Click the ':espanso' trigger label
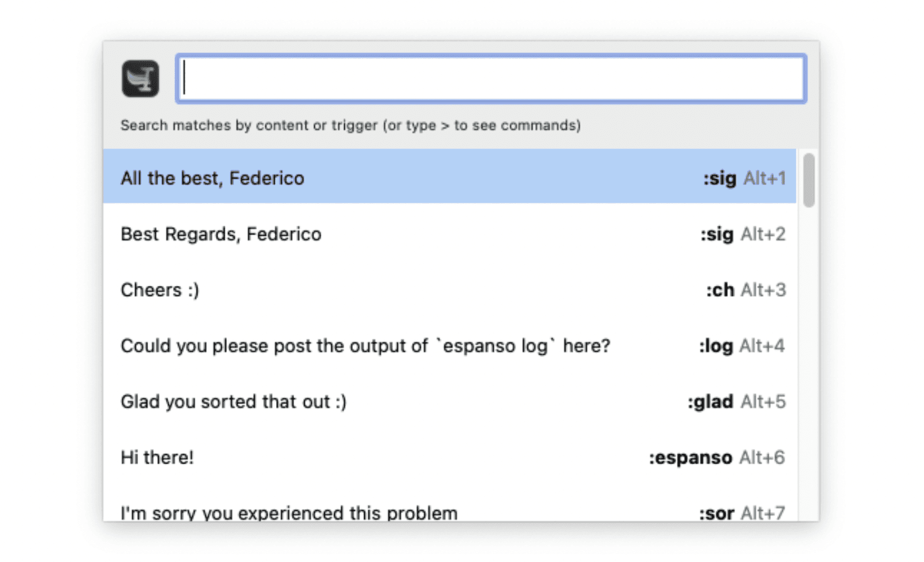The width and height of the screenshot is (924, 562). click(690, 457)
